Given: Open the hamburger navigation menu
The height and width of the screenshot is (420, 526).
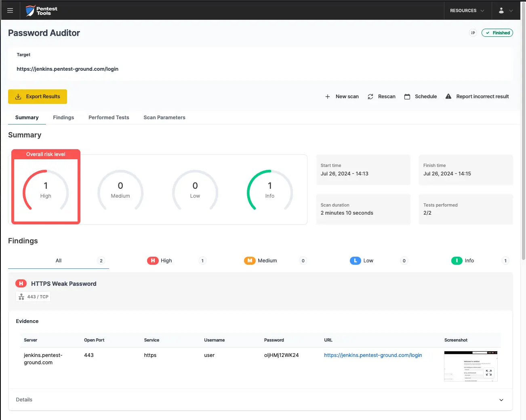Looking at the screenshot, I should pyautogui.click(x=10, y=11).
